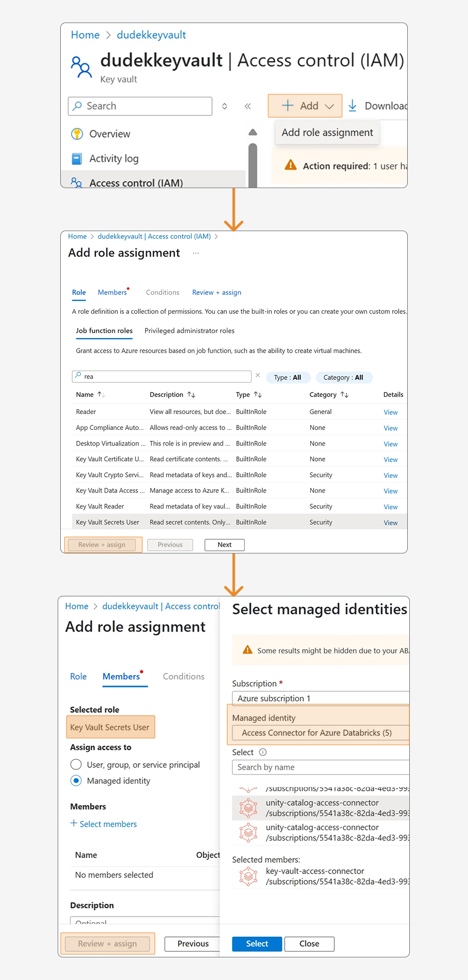The image size is (468, 980).
Task: Open Role tab in bottom panel
Action: click(x=79, y=677)
